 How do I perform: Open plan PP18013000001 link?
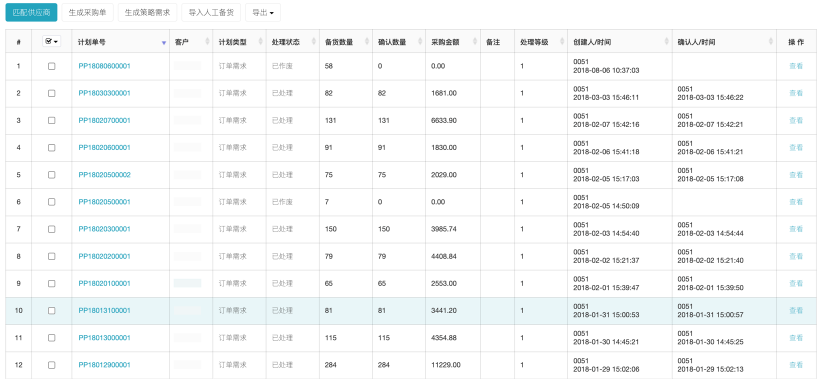pyautogui.click(x=104, y=338)
